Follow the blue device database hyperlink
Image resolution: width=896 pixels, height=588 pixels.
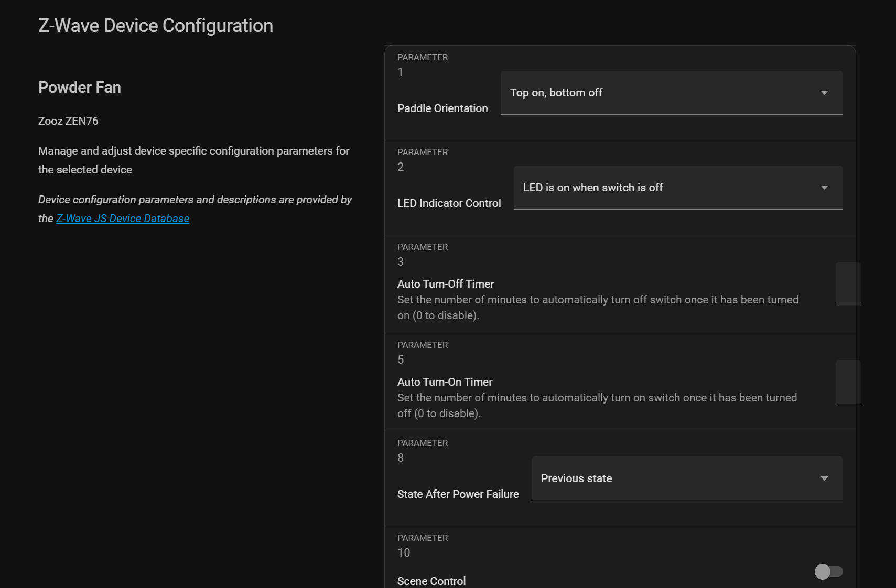click(x=123, y=218)
